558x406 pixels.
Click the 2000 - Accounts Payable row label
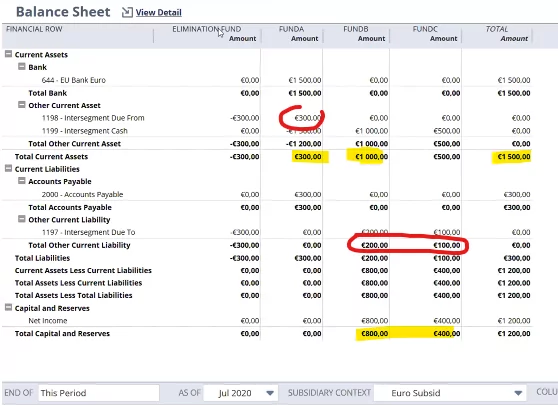[x=82, y=194]
